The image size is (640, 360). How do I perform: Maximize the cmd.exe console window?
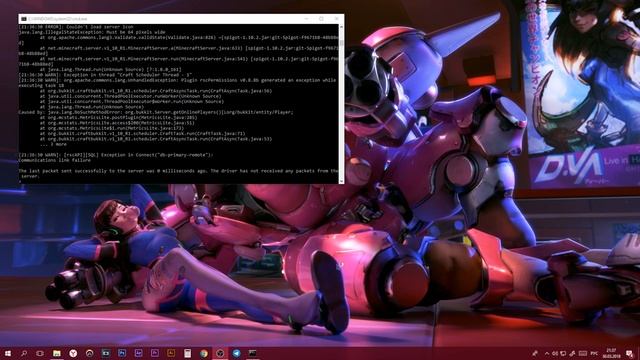(321, 19)
